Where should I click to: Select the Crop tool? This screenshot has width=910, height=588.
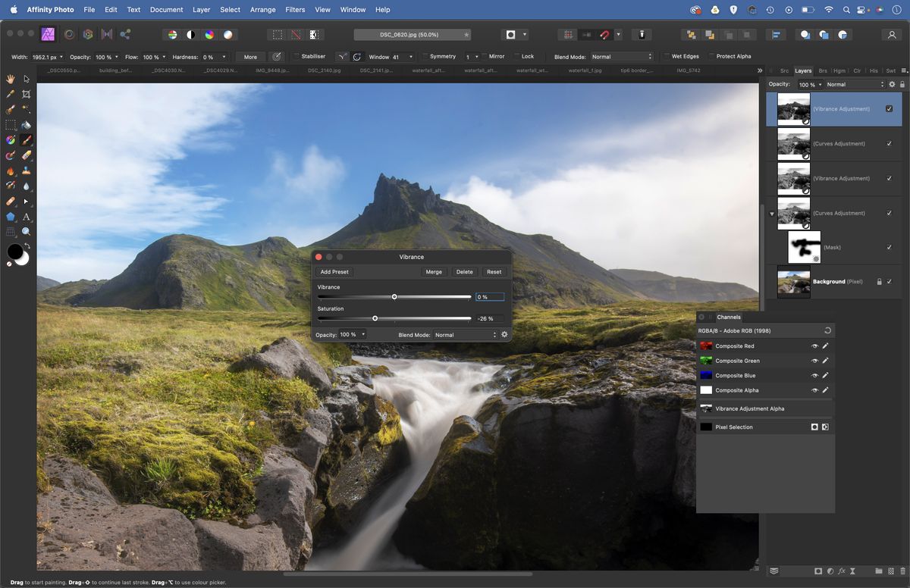point(25,93)
